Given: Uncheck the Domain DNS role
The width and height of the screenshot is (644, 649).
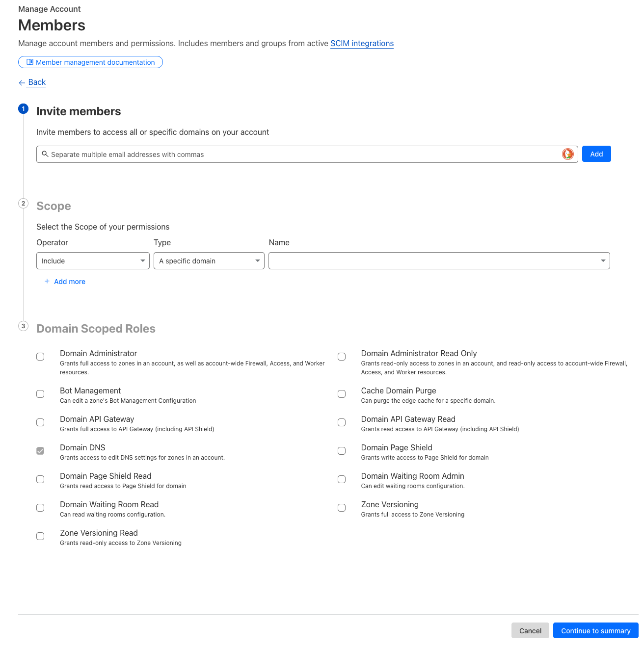Looking at the screenshot, I should tap(40, 451).
